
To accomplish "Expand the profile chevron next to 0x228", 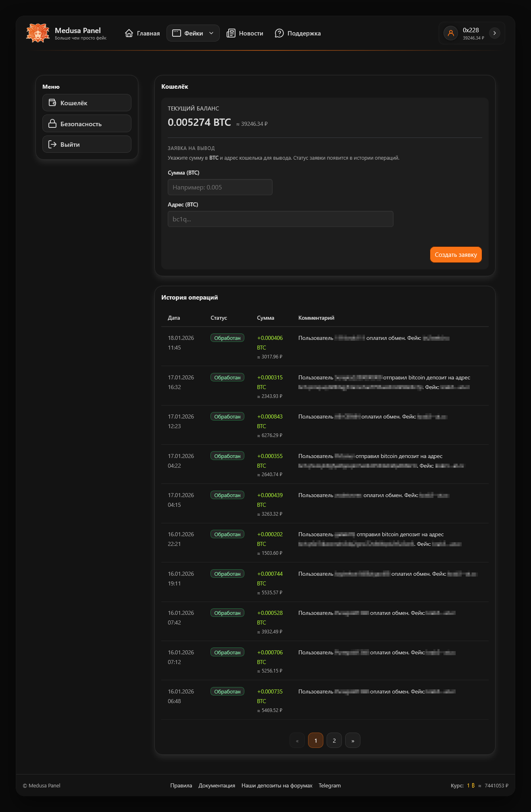I will [494, 33].
